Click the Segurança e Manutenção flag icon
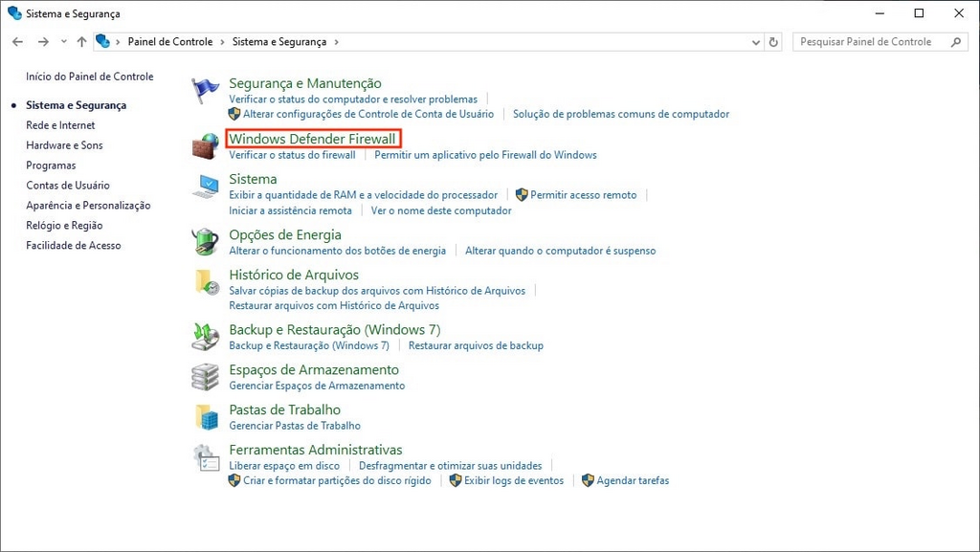The image size is (980, 552). click(x=204, y=90)
